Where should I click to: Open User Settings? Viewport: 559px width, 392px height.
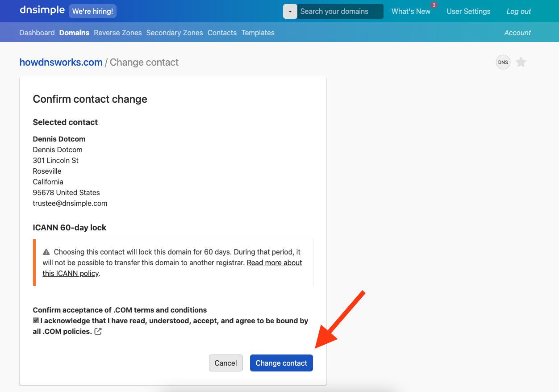[468, 12]
